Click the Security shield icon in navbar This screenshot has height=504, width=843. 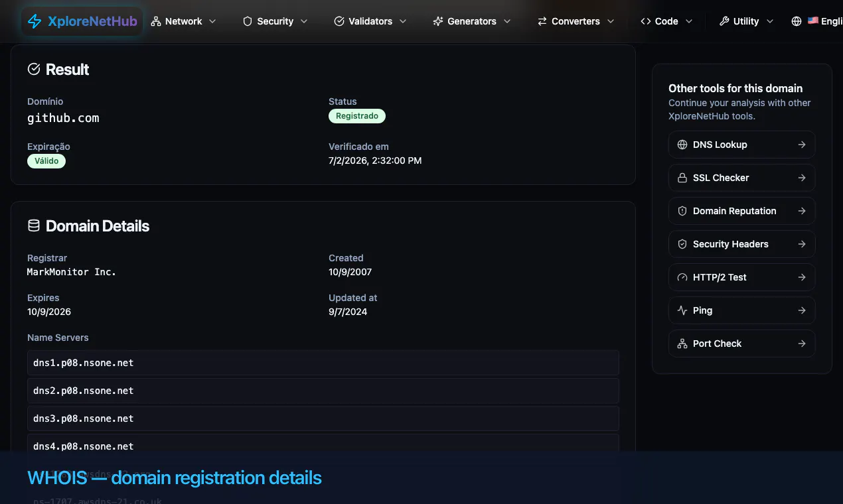coord(248,21)
